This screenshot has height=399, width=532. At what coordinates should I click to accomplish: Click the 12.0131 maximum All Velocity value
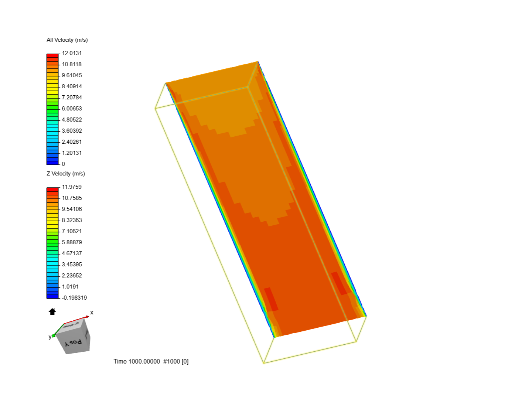(x=72, y=53)
